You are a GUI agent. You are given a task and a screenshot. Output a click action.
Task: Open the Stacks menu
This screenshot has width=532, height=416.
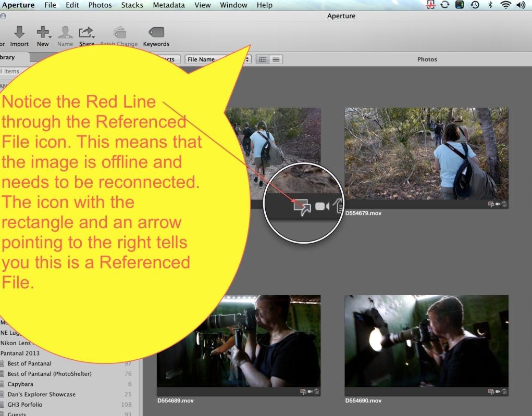click(x=132, y=5)
